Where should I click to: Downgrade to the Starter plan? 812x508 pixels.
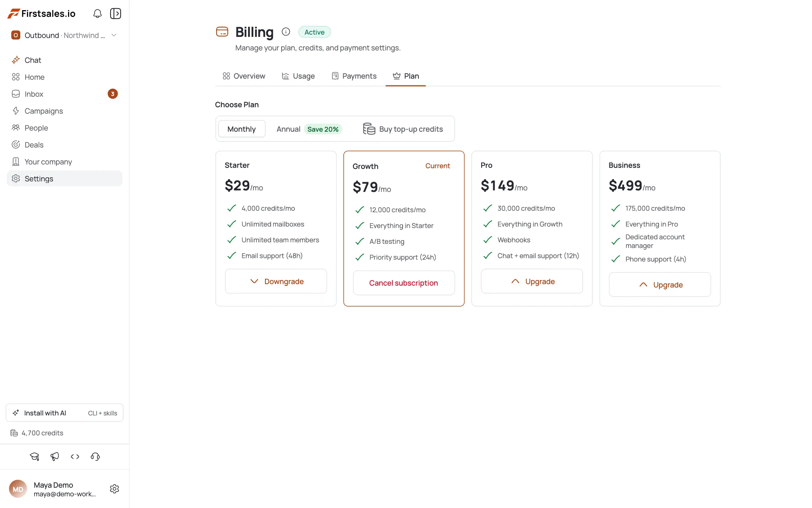click(276, 281)
